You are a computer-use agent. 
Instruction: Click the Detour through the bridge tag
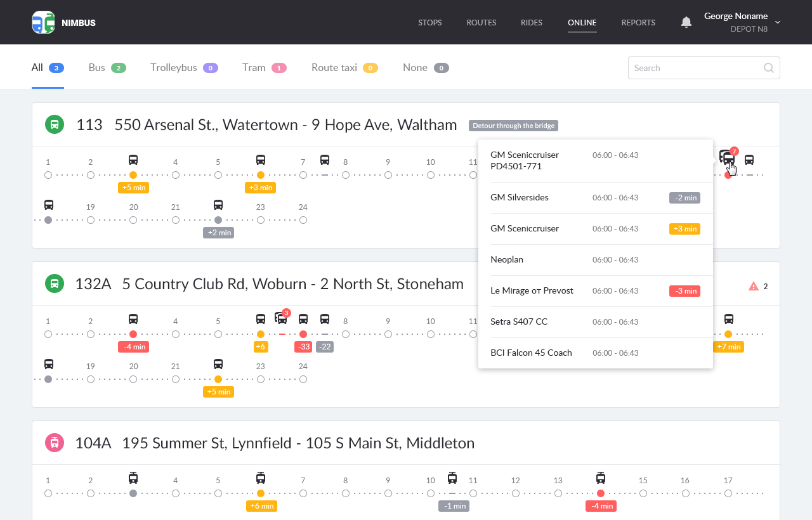[513, 126]
